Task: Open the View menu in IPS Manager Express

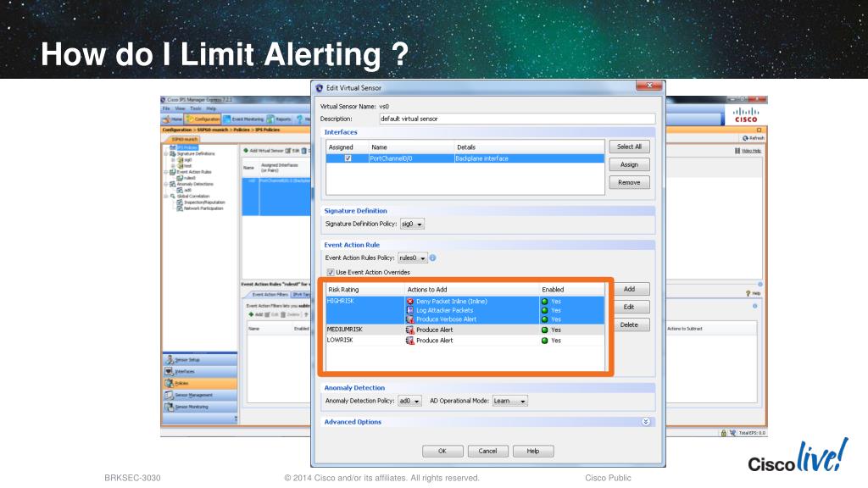Action: 180,108
